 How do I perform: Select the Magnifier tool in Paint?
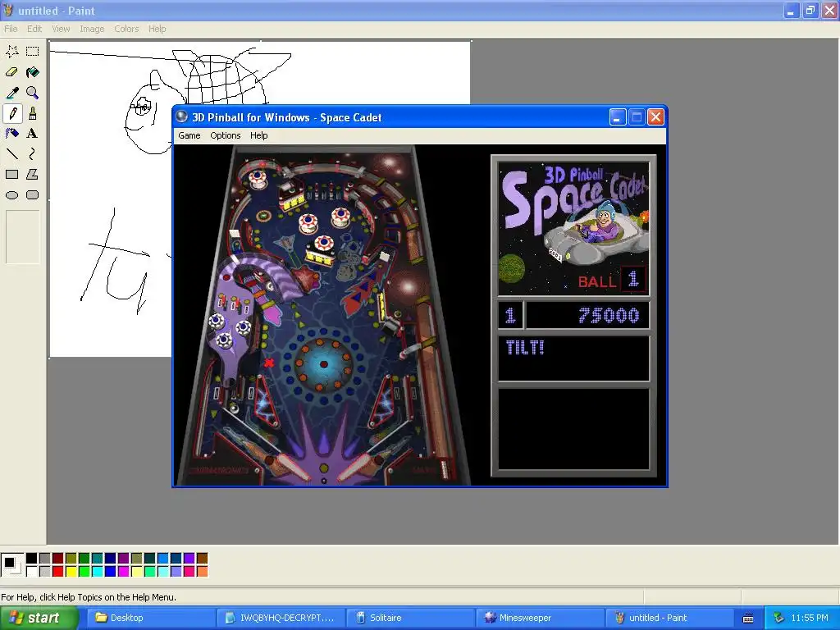point(33,93)
